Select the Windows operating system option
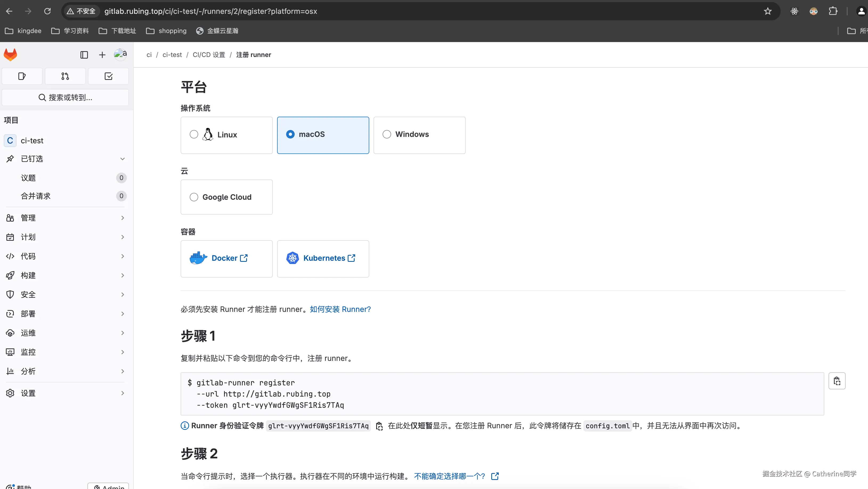 387,135
